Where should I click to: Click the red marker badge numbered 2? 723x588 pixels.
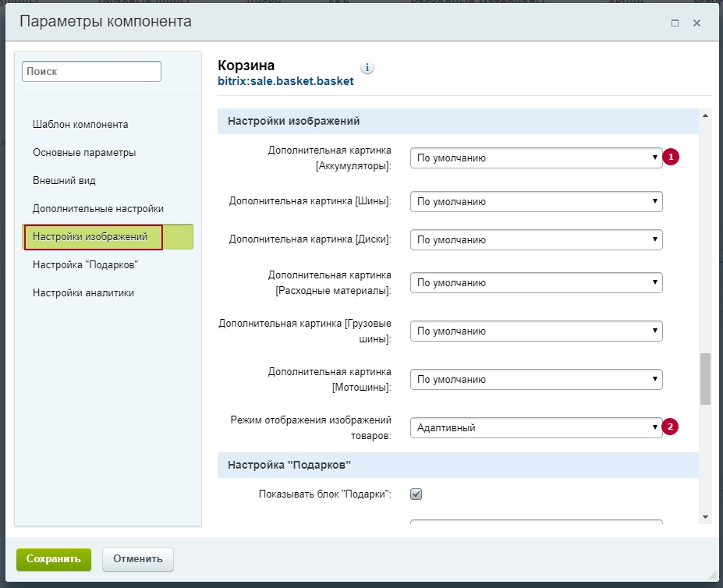click(670, 427)
